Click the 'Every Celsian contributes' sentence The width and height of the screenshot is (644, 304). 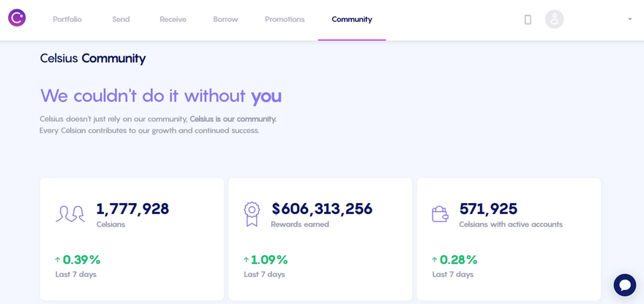[x=149, y=132]
